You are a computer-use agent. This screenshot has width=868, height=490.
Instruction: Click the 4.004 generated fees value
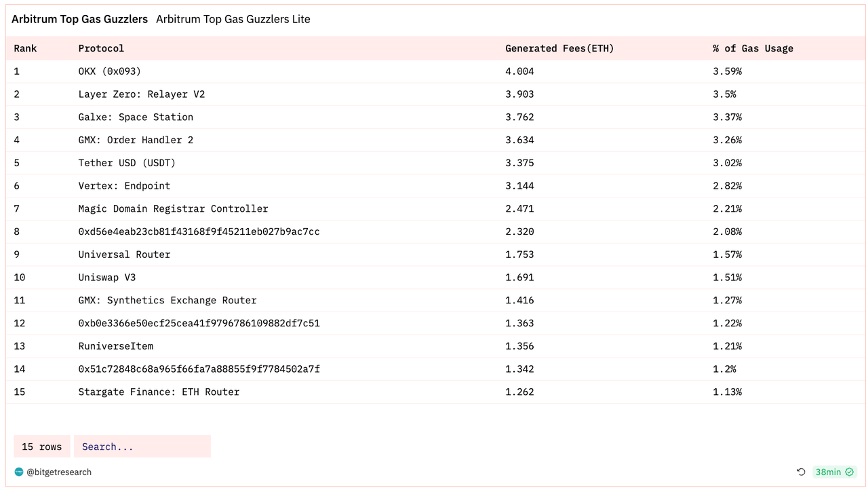519,71
